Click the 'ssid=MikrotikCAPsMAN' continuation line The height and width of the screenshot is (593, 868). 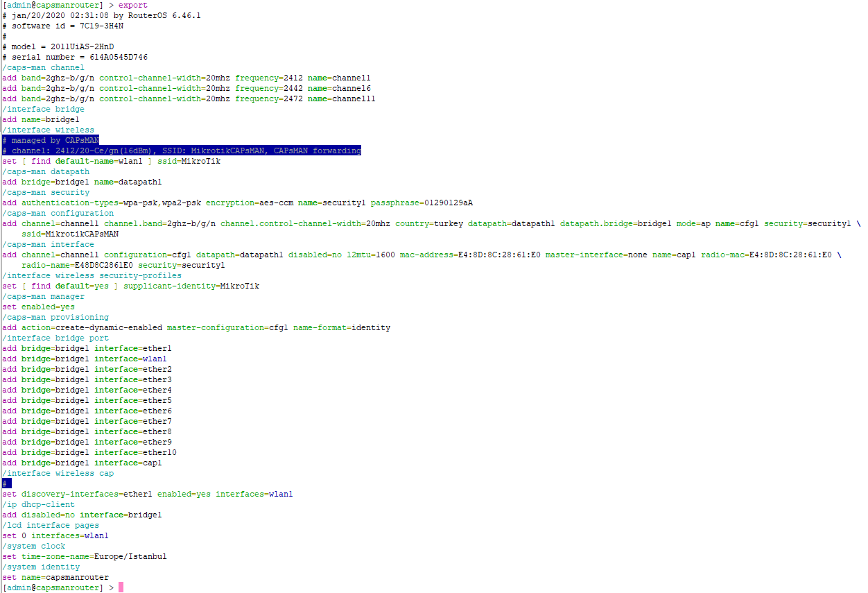click(x=70, y=234)
